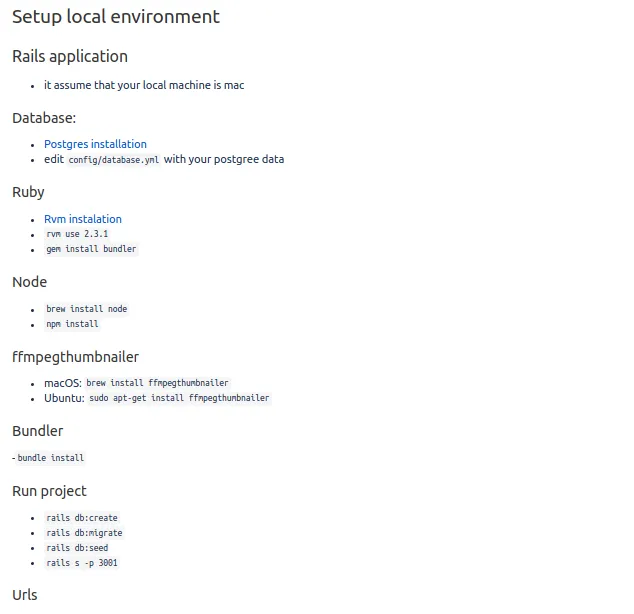Image resolution: width=634 pixels, height=614 pixels.
Task: Click the Run project heading
Action: coord(49,491)
